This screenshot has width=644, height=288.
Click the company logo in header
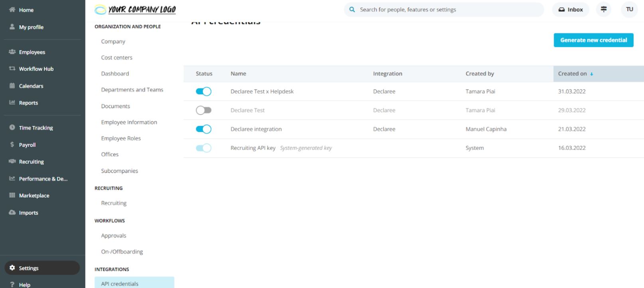135,10
